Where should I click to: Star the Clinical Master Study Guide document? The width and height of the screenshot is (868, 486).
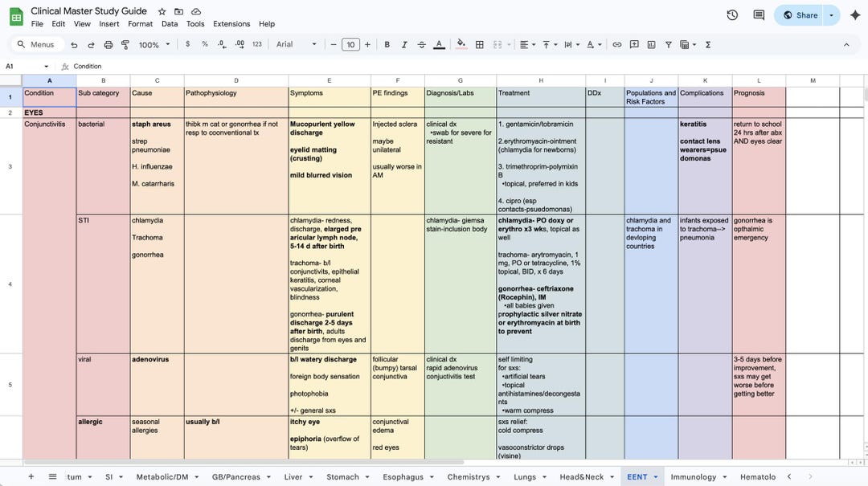(x=162, y=11)
